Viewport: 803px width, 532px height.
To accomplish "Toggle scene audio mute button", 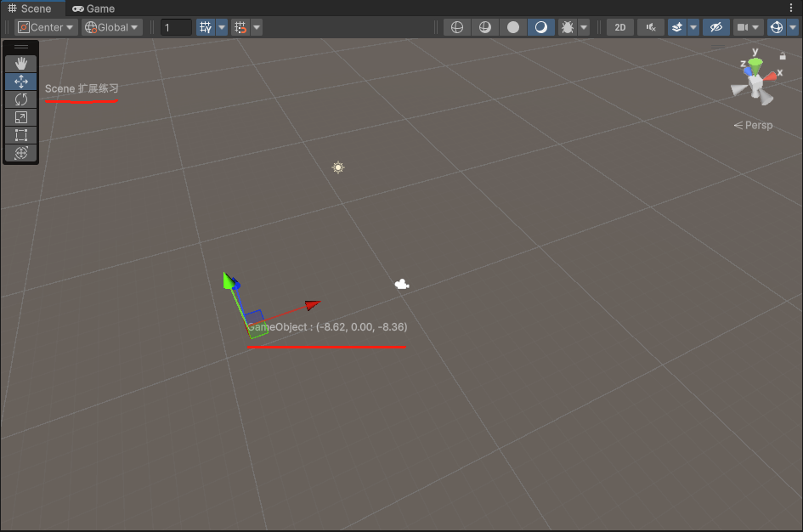I will click(651, 27).
